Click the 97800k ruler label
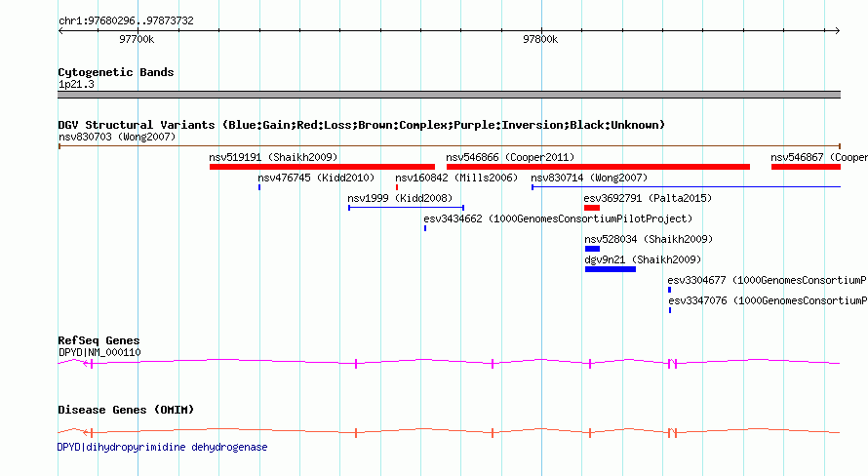Image resolution: width=868 pixels, height=476 pixels. point(540,39)
